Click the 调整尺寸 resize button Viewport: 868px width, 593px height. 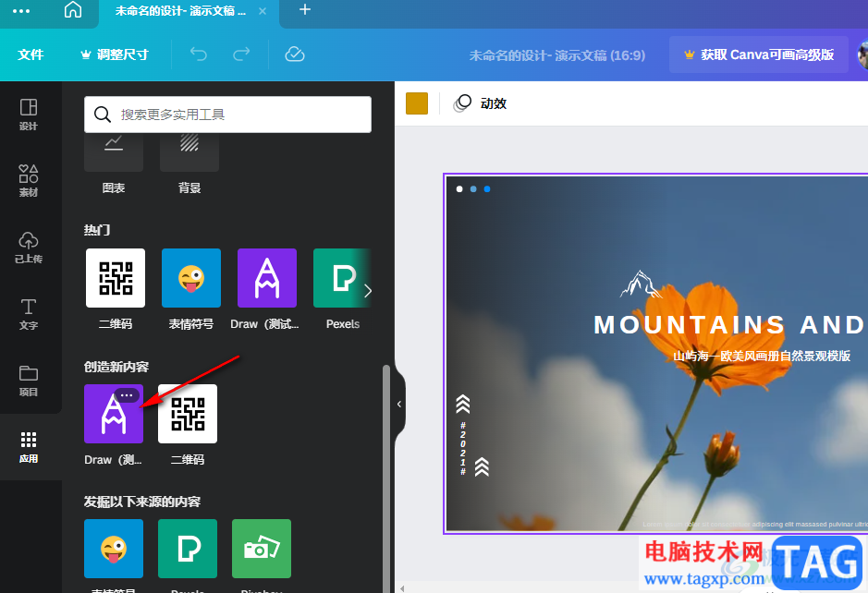click(116, 54)
